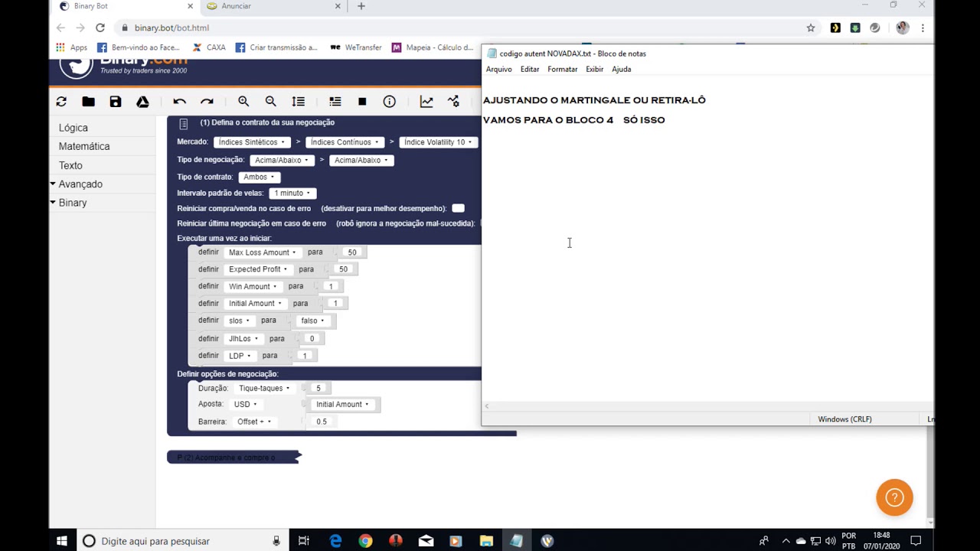Show the summary panel list icon

pos(335,102)
